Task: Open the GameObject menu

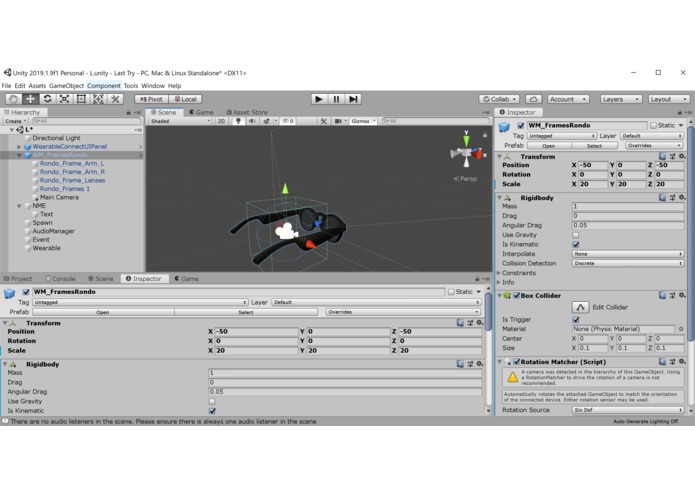Action: click(66, 86)
